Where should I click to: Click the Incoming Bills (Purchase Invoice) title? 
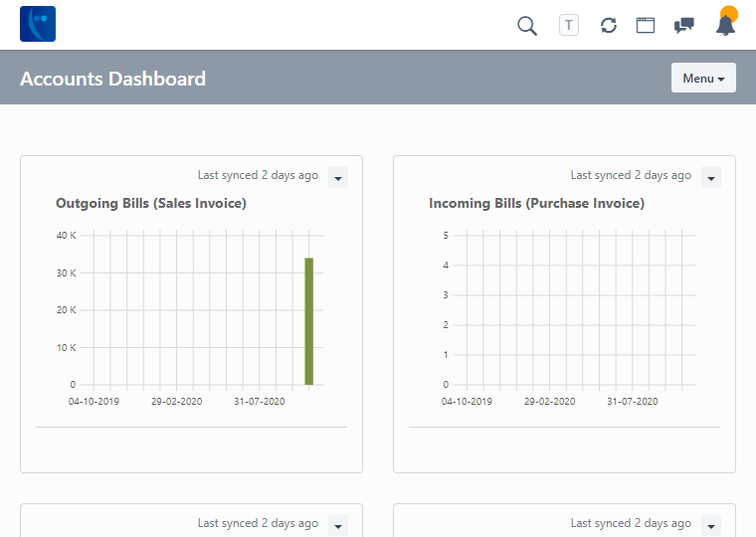coord(536,203)
